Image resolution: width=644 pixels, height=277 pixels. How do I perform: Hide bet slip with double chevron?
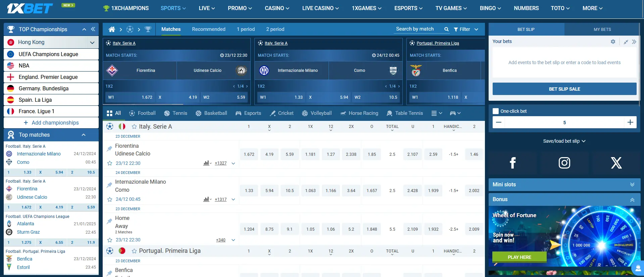click(634, 42)
